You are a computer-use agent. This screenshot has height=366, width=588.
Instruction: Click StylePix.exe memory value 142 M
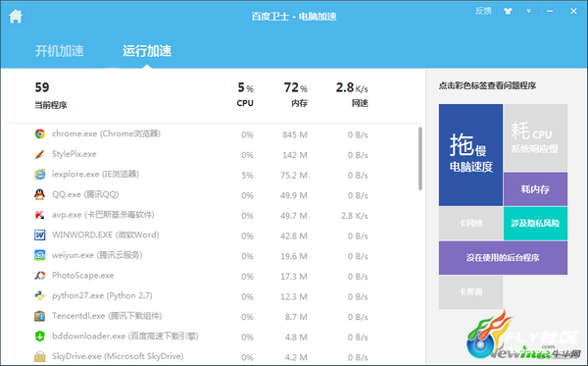(x=295, y=155)
